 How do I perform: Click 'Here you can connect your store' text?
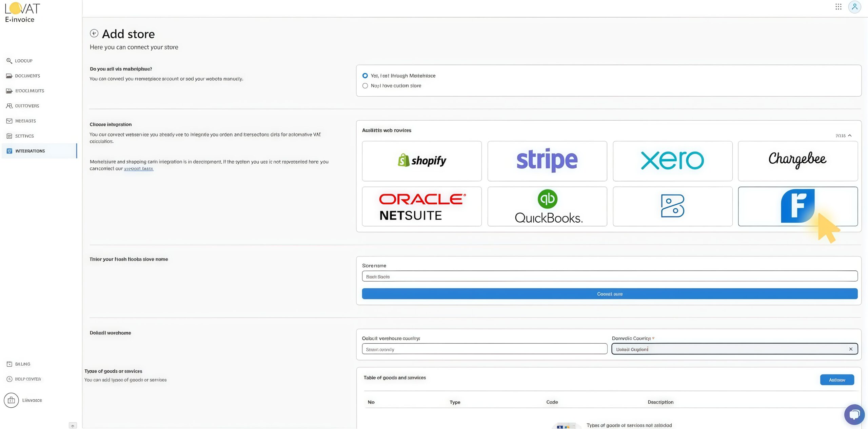134,47
